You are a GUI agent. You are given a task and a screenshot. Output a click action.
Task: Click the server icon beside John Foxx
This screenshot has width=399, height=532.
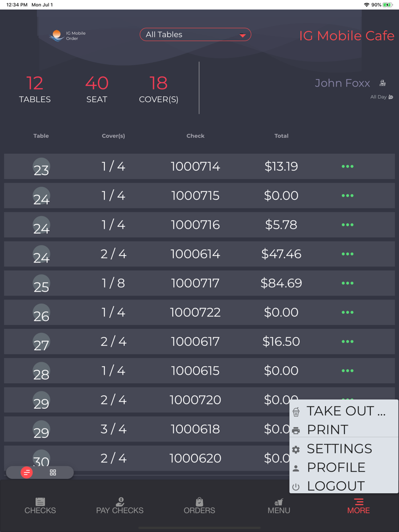point(382,83)
